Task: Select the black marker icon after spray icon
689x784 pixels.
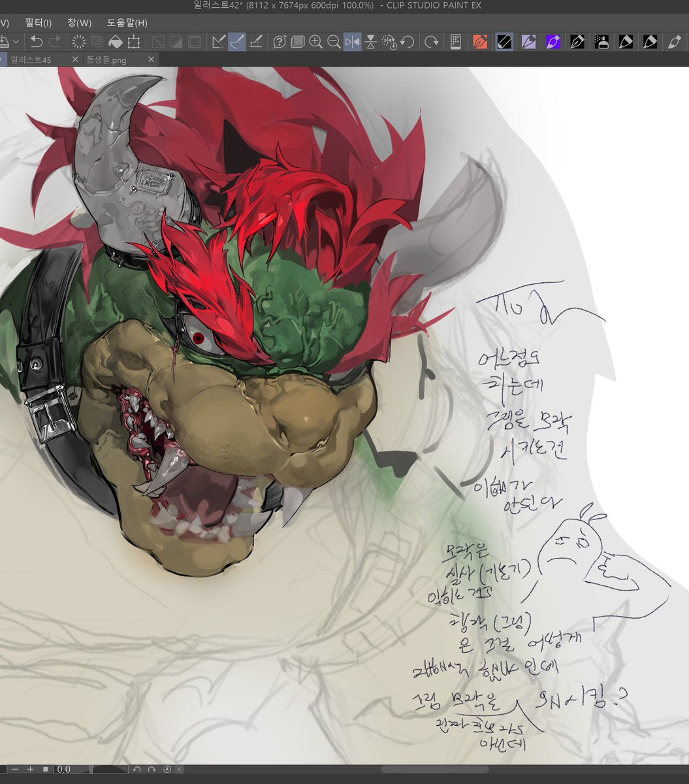Action: (626, 42)
